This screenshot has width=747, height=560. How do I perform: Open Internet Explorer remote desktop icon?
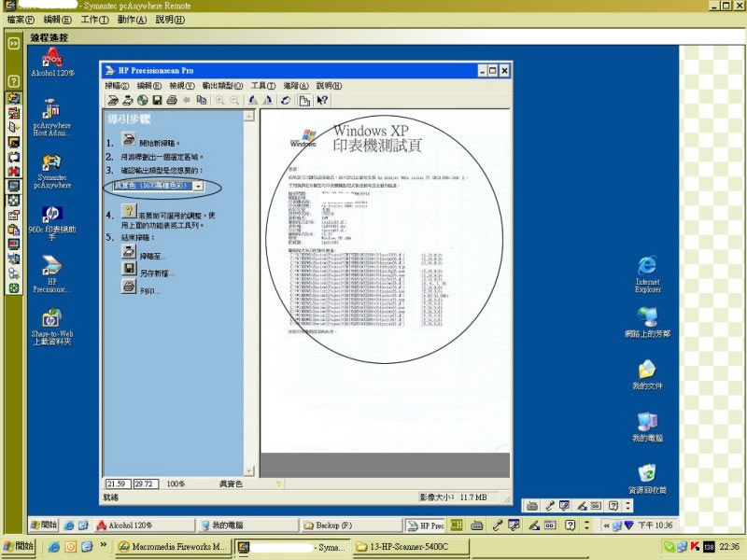[x=647, y=274]
